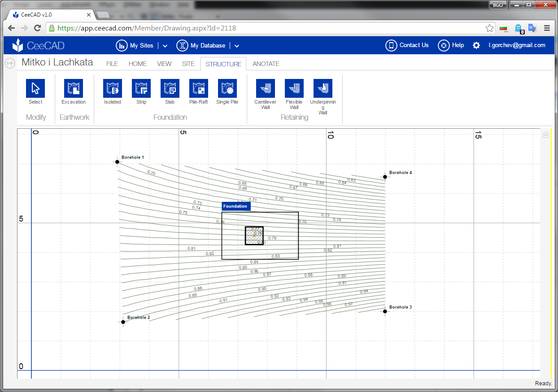Viewport: 558px width, 392px height.
Task: Select the STRUCTURE tab
Action: click(223, 64)
